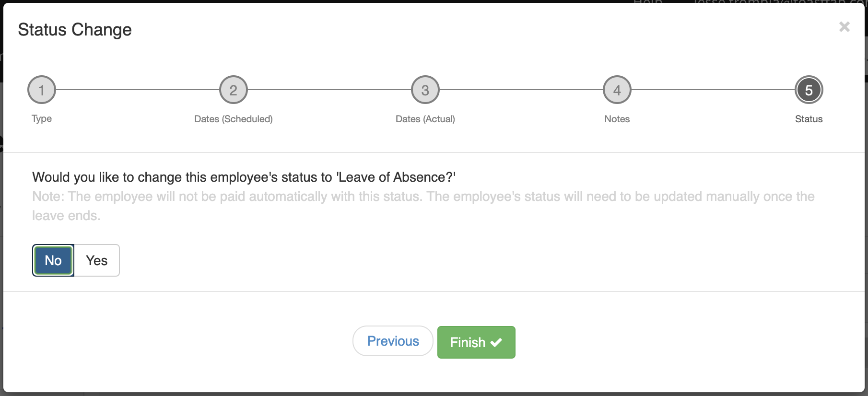Image resolution: width=868 pixels, height=396 pixels.
Task: Select step 3 circle in wizard
Action: pos(425,90)
